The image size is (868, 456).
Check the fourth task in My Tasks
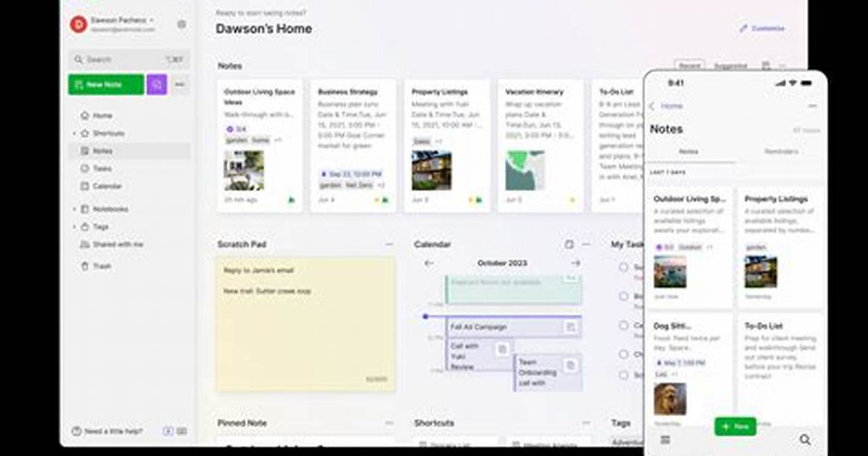(x=623, y=354)
